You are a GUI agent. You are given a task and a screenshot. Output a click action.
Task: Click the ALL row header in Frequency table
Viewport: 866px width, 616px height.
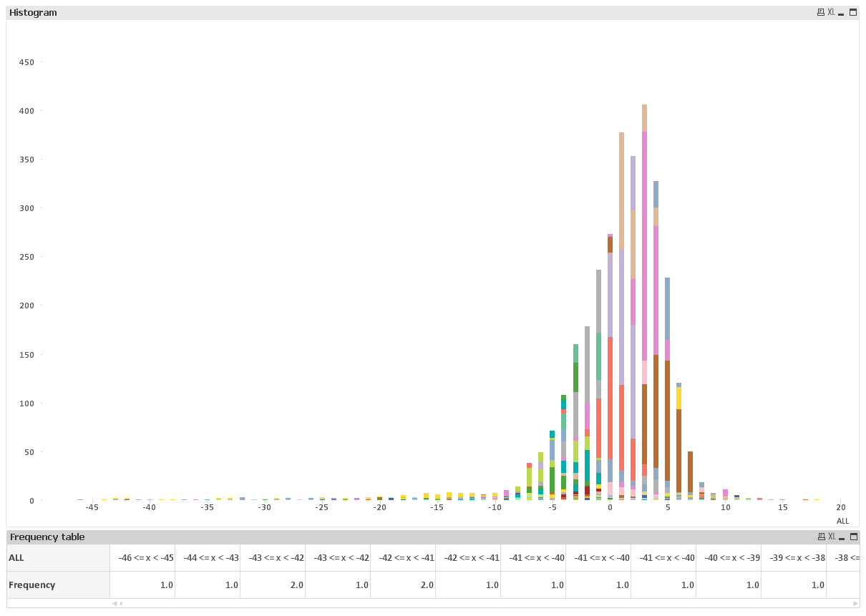pyautogui.click(x=58, y=557)
